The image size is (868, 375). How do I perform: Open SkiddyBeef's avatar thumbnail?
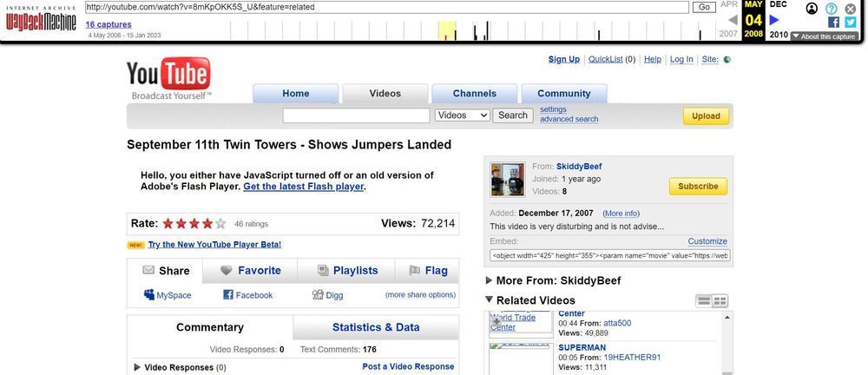pos(507,180)
